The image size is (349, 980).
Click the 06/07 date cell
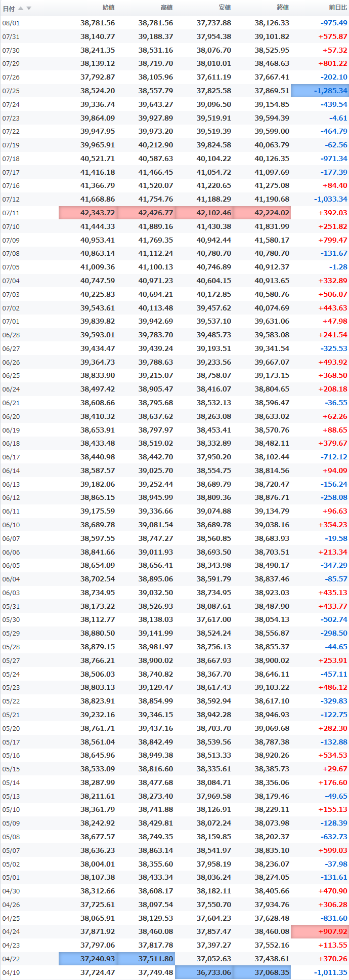click(x=11, y=538)
